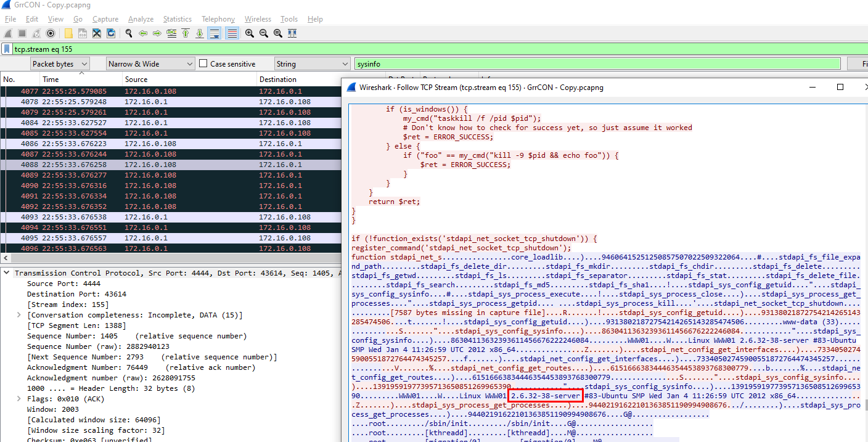Open the Statistics menu
The width and height of the screenshot is (868, 442).
pyautogui.click(x=177, y=19)
